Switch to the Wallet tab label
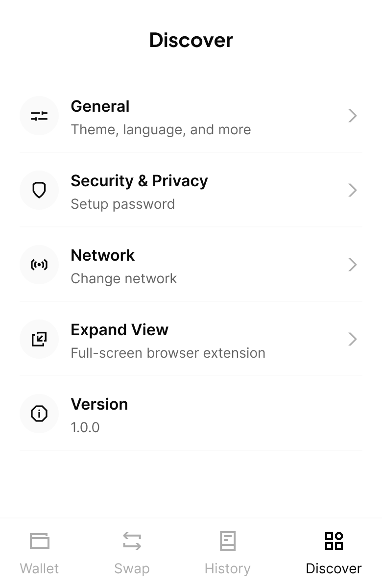 point(39,568)
